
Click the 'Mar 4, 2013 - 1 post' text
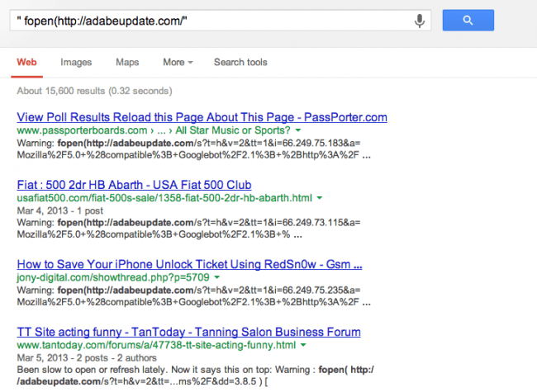pos(60,210)
